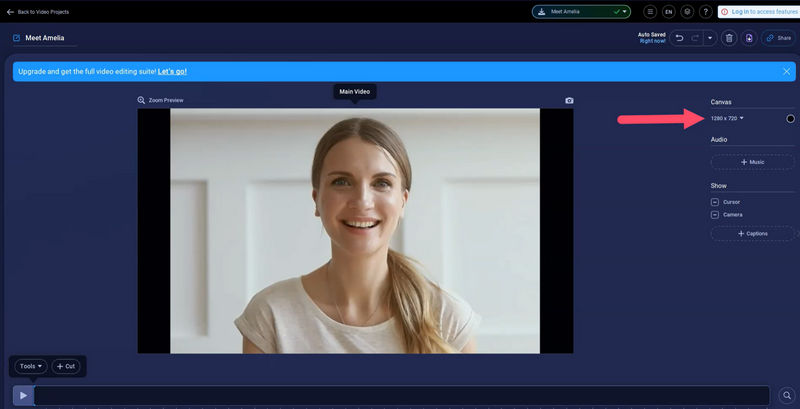Viewport: 800px width, 409px height.
Task: Open the help question mark icon
Action: [x=705, y=12]
